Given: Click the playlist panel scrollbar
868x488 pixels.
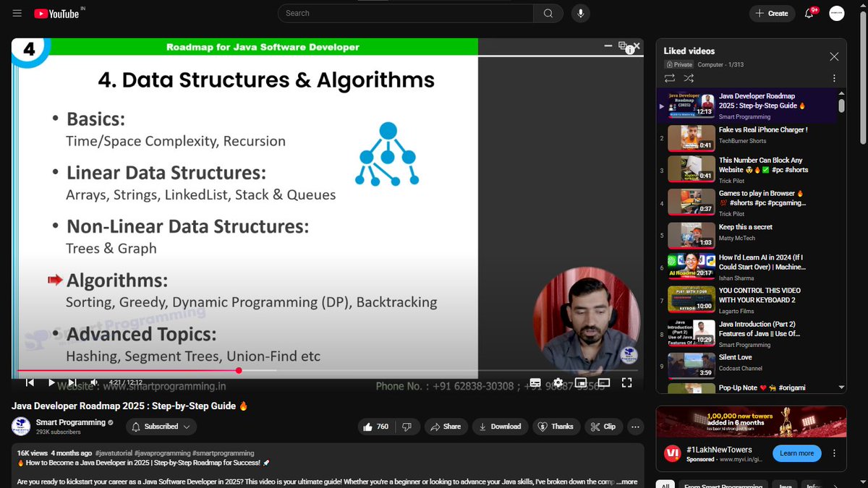Looking at the screenshot, I should [841, 106].
